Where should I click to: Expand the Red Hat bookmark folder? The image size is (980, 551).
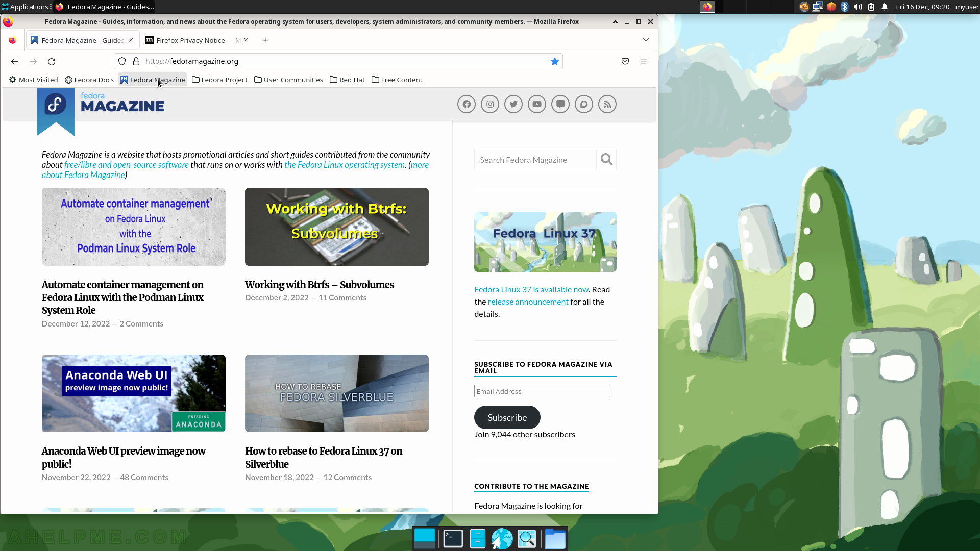(348, 80)
